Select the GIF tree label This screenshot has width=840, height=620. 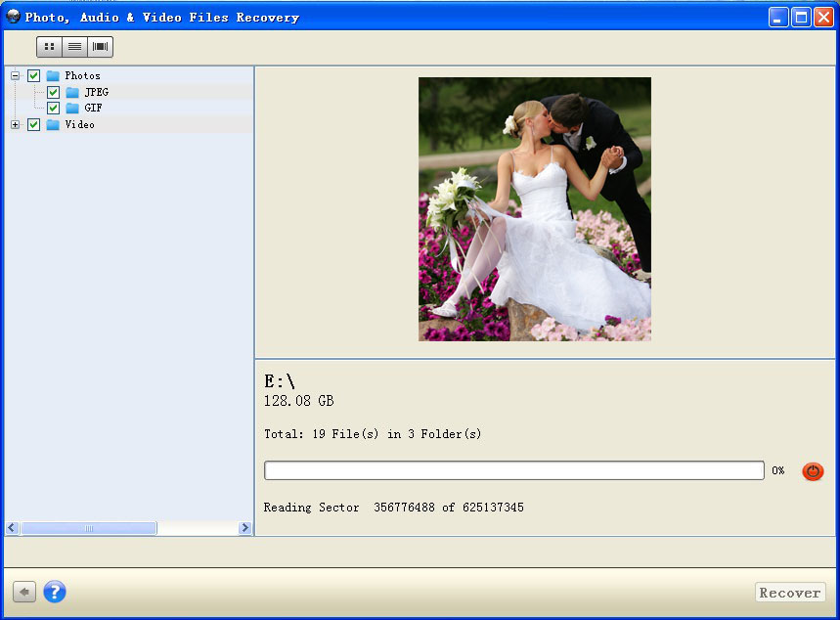pyautogui.click(x=93, y=108)
